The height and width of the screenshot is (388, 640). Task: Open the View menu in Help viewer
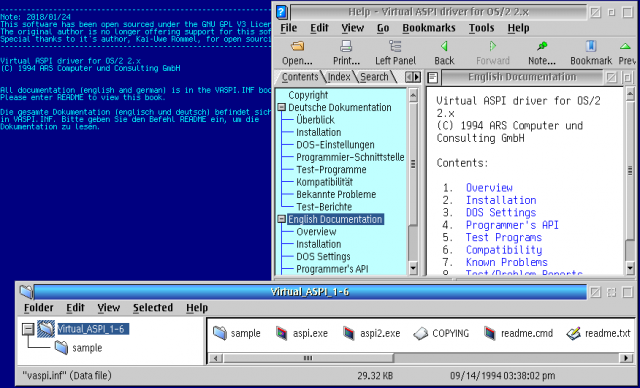point(353,28)
